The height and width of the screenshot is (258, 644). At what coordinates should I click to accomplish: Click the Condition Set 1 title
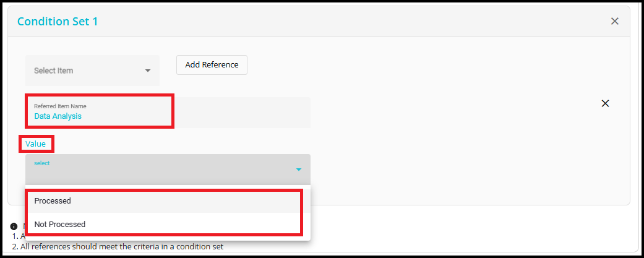58,22
